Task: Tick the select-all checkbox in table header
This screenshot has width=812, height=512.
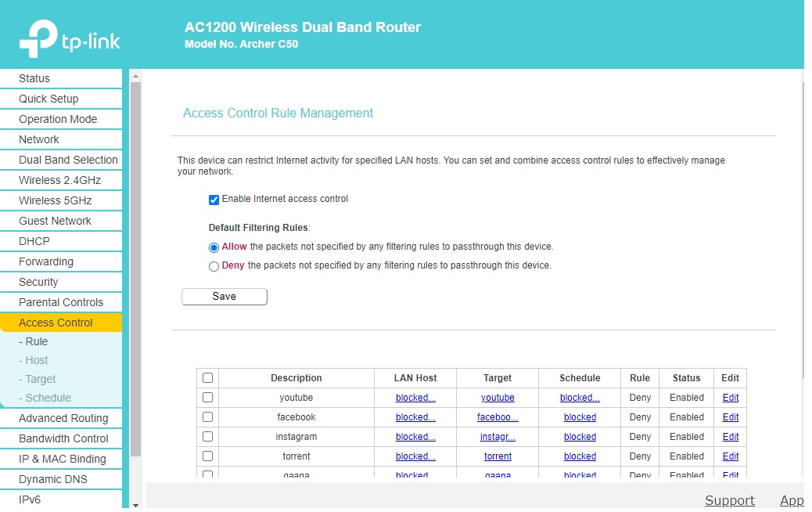Action: [207, 378]
